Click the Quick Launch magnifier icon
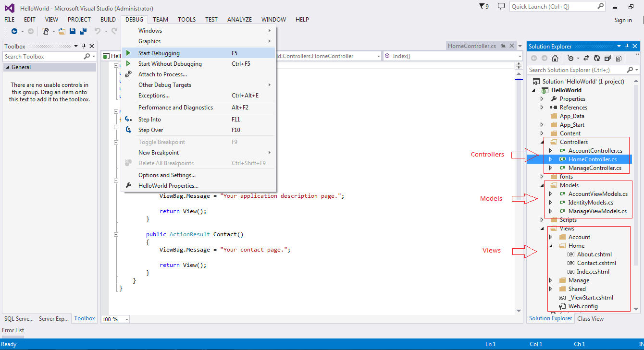Viewport: 644px width, 350px height. [x=601, y=6]
